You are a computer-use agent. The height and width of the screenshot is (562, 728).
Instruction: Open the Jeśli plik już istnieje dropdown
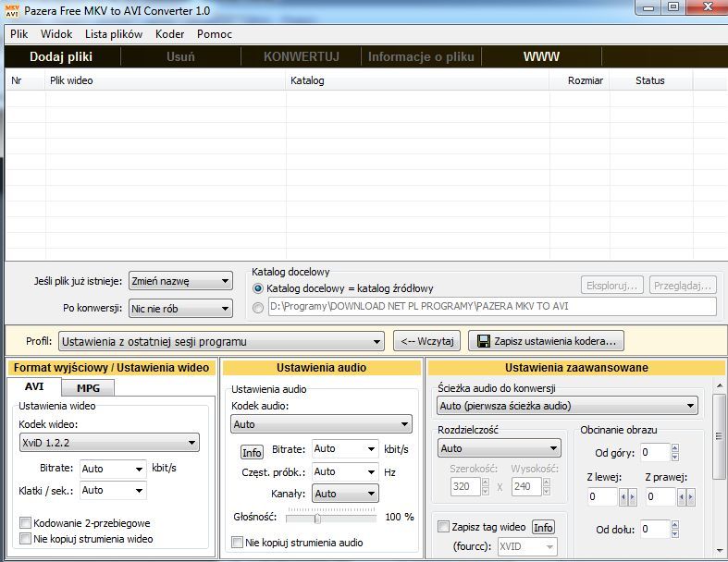180,281
